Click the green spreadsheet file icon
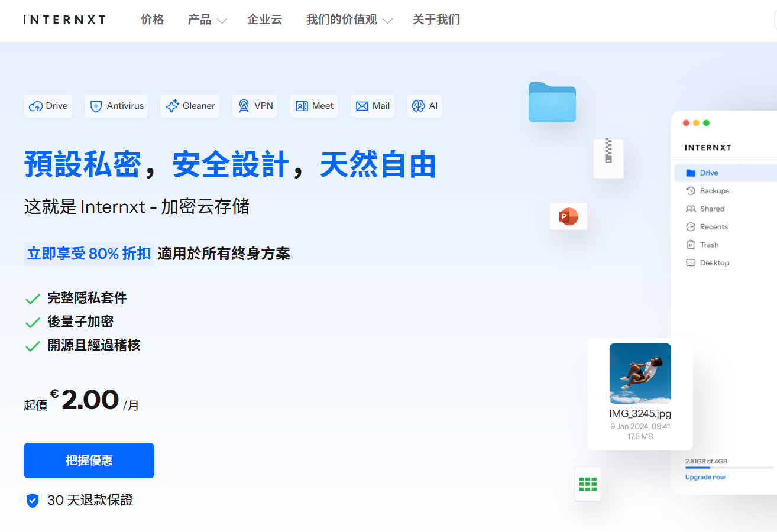 pyautogui.click(x=587, y=484)
